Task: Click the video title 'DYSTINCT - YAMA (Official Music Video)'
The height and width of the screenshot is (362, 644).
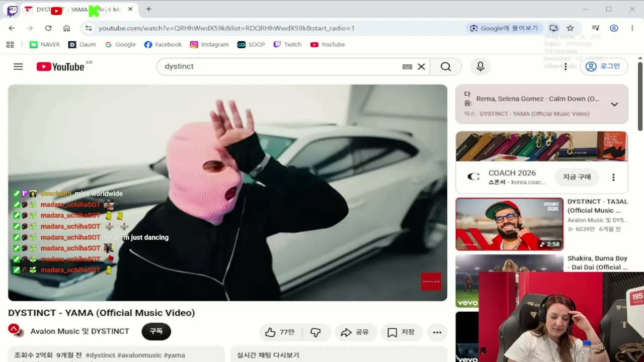Action: (102, 313)
